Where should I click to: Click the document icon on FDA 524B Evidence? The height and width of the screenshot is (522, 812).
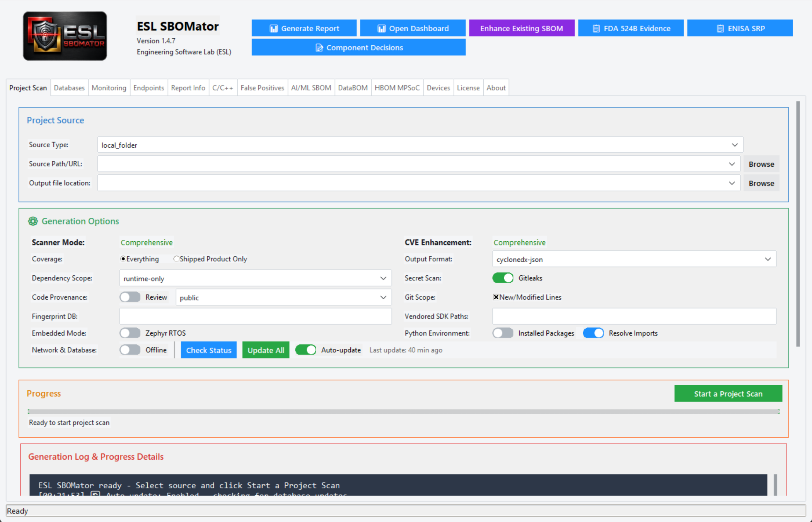pos(596,28)
